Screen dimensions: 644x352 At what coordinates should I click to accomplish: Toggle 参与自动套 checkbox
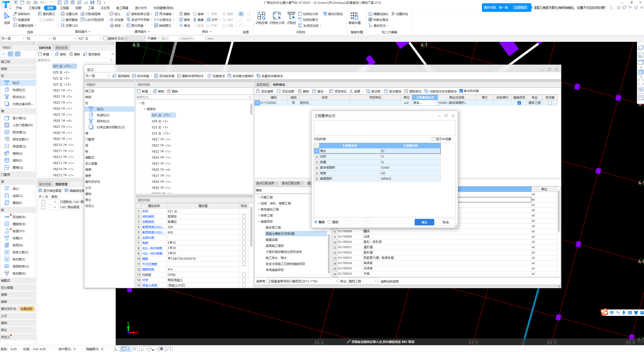click(x=461, y=91)
